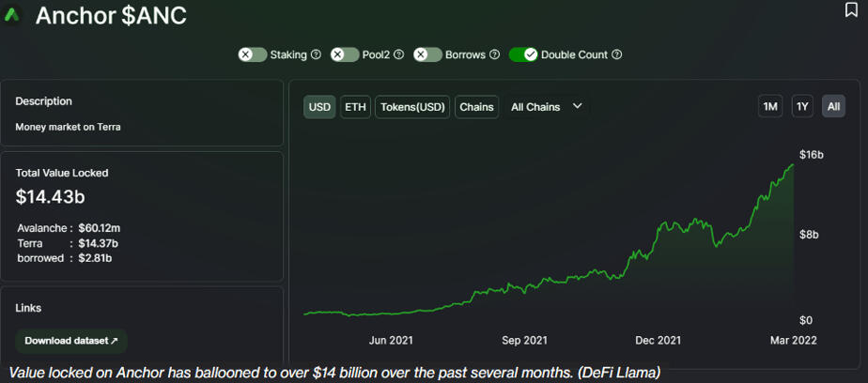This screenshot has width=868, height=383.
Task: Click the Terra $14.37b row
Action: (x=68, y=243)
